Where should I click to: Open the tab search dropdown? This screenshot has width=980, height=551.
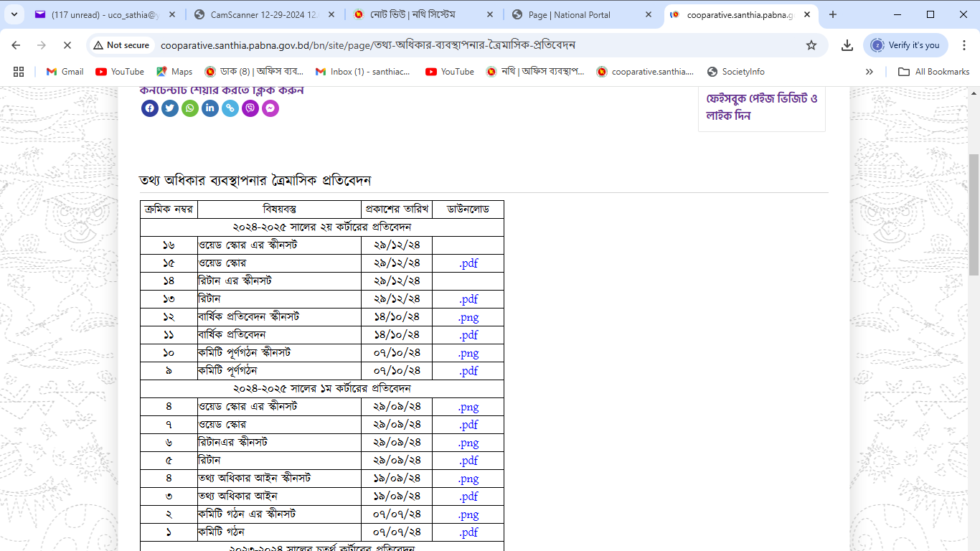14,14
